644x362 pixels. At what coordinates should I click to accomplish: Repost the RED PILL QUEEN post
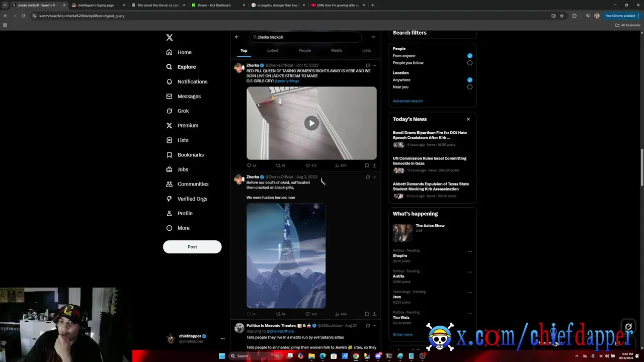tap(280, 165)
